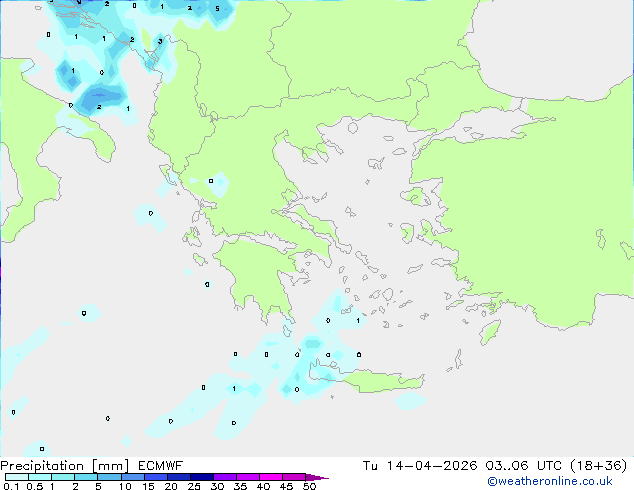Select the 5–10 mm legend color swatch
The image size is (634, 490).
point(109,477)
